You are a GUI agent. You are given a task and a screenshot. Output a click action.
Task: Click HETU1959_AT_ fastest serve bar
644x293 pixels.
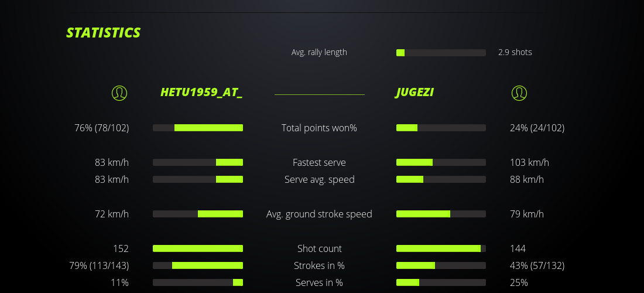click(x=198, y=162)
